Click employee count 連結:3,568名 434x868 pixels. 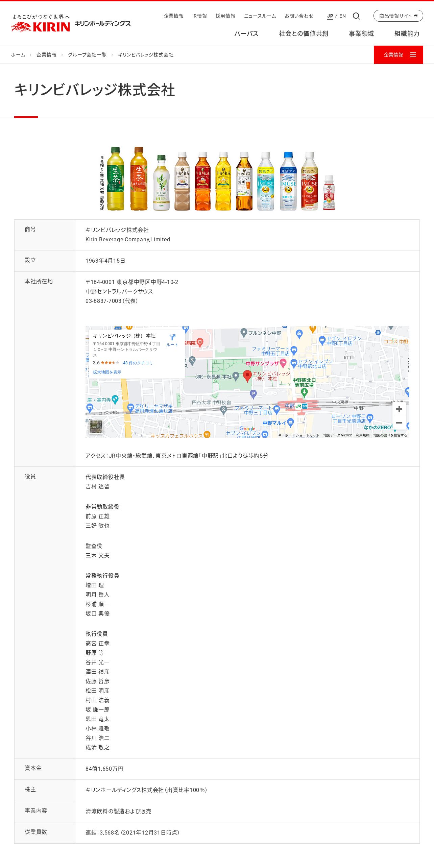[102, 833]
